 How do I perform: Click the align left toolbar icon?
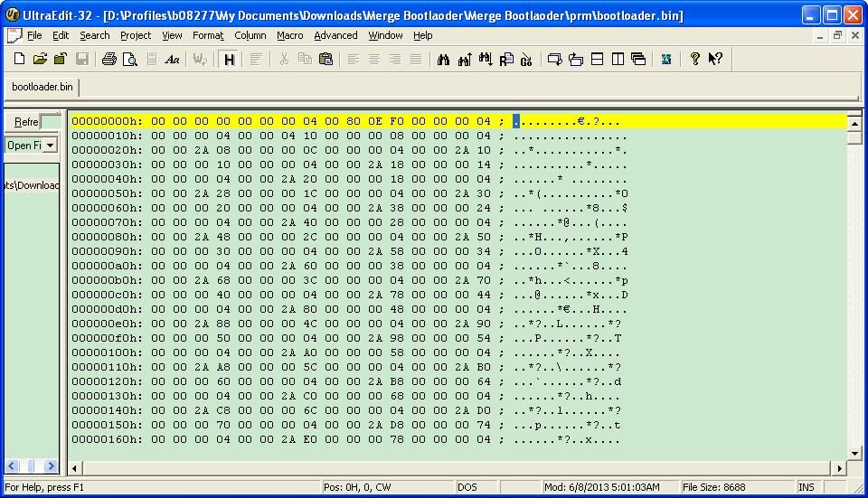(x=354, y=59)
